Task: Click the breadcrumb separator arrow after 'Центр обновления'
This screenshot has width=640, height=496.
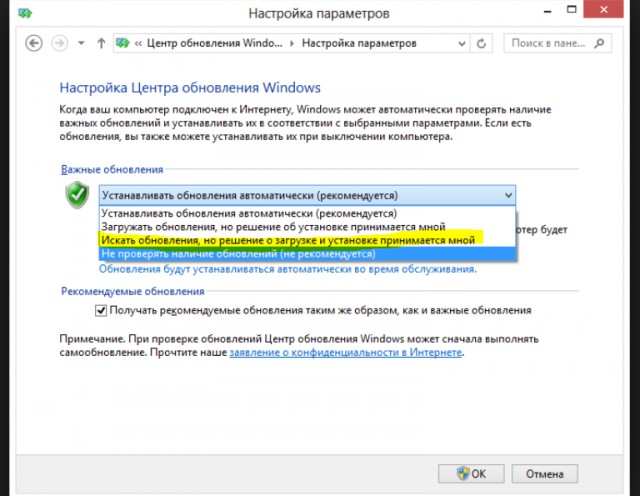Action: pos(292,43)
